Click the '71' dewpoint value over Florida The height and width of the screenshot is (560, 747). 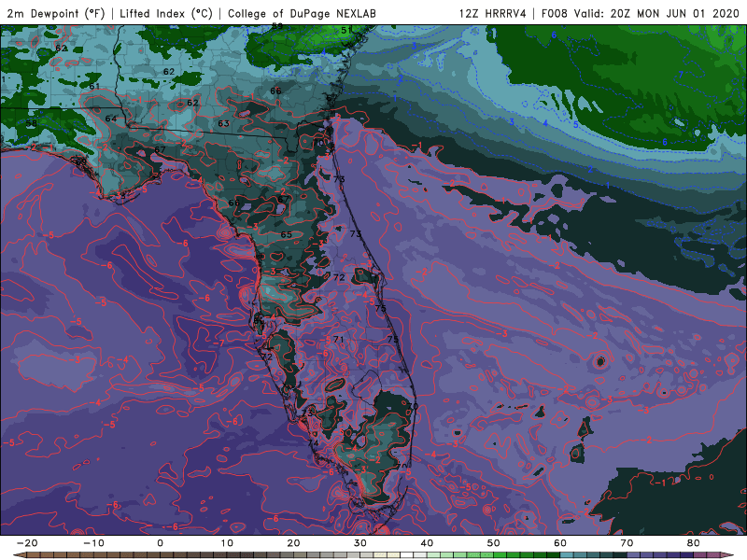tap(338, 340)
